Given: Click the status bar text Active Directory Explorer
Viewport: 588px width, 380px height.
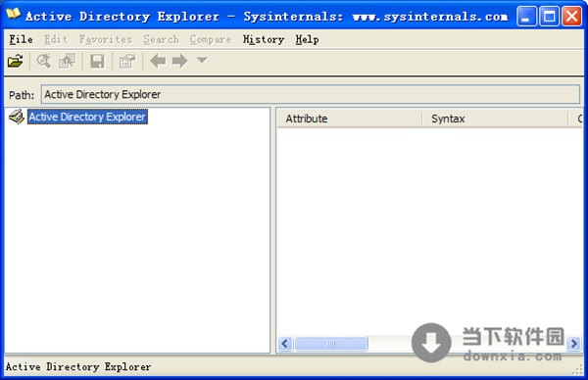Looking at the screenshot, I should (78, 367).
